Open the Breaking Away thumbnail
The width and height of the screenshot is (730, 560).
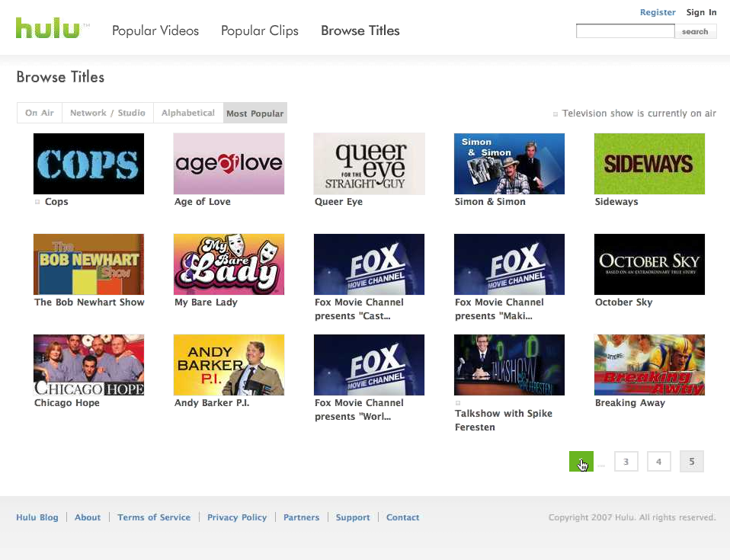[x=649, y=365]
